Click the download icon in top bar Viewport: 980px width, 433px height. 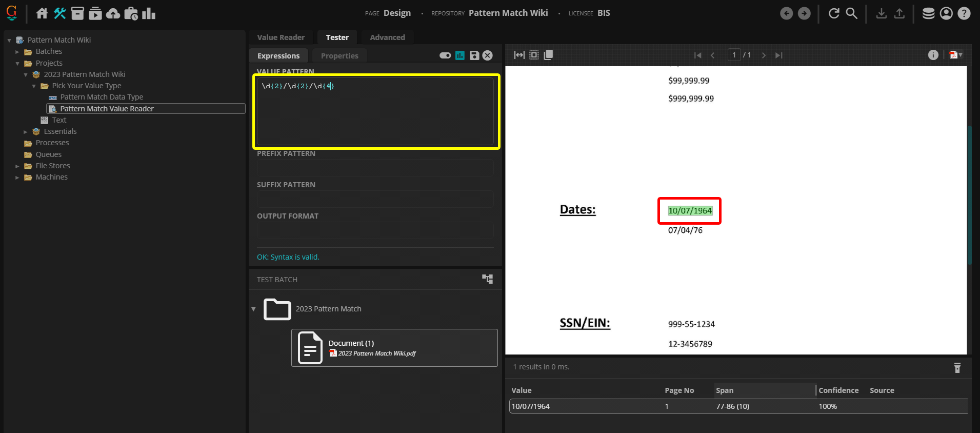coord(882,13)
